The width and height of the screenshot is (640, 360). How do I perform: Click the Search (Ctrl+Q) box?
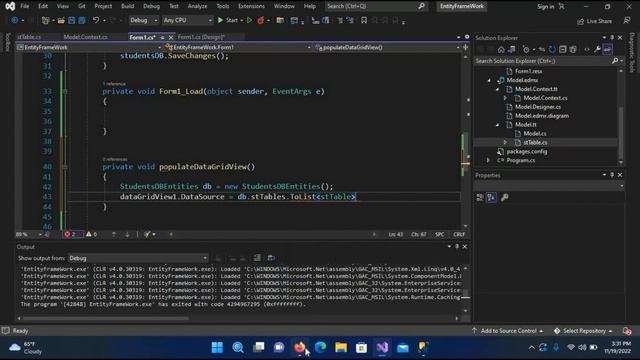tap(376, 6)
